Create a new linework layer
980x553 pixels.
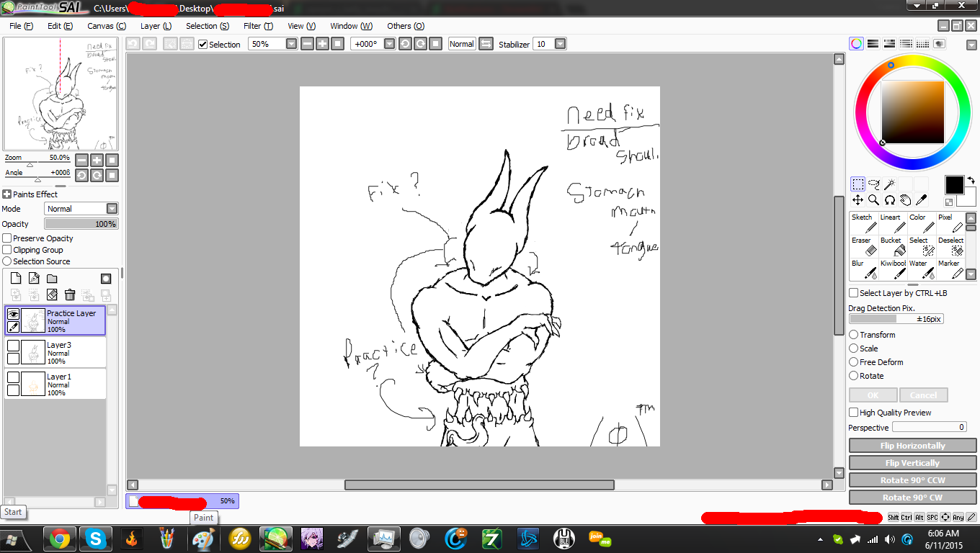34,279
